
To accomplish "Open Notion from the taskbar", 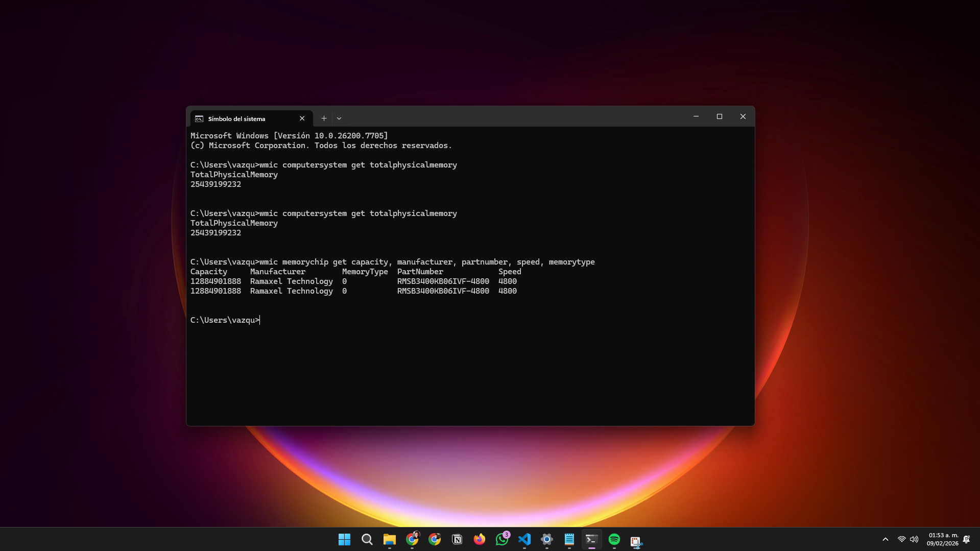I will pos(457,540).
